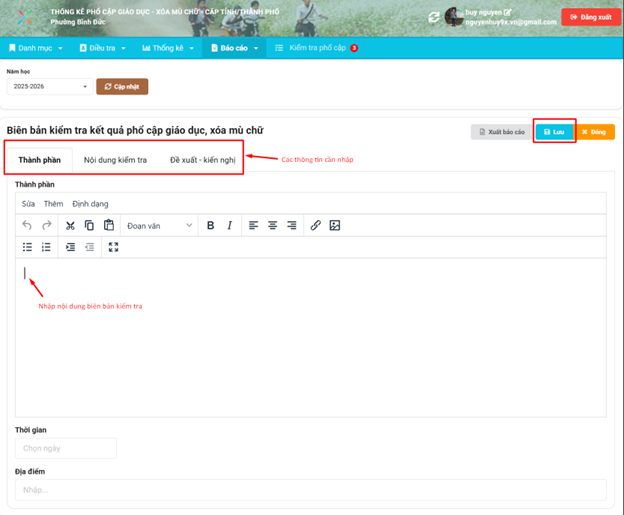Toggle italic formatting

(229, 226)
